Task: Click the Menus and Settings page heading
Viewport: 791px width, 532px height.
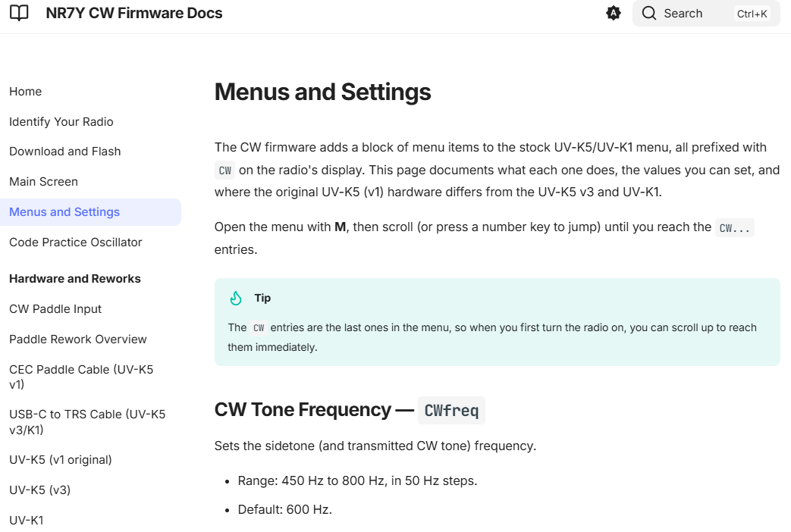Action: pyautogui.click(x=323, y=92)
